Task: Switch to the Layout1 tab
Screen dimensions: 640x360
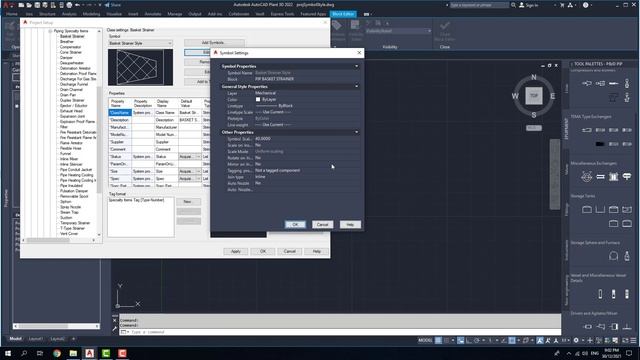Action: [36, 339]
